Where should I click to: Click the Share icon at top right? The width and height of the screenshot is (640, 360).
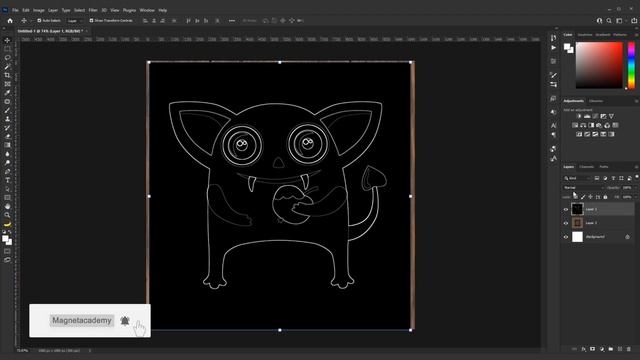coord(634,20)
